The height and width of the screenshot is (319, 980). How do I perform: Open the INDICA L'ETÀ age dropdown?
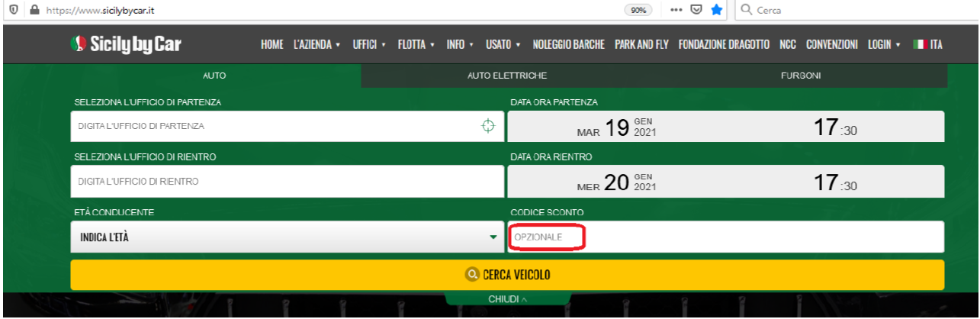click(288, 237)
